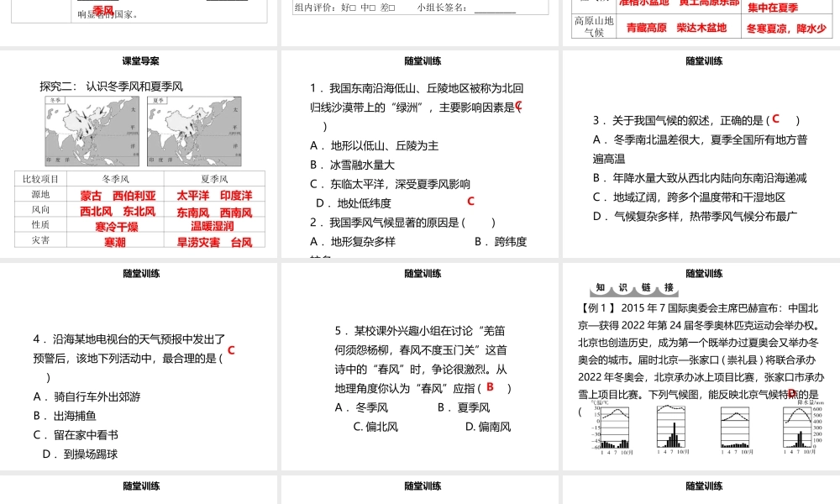This screenshot has height=504, width=840.
Task: Click the red answer 蒙古 西伯利亚
Action: click(x=118, y=196)
